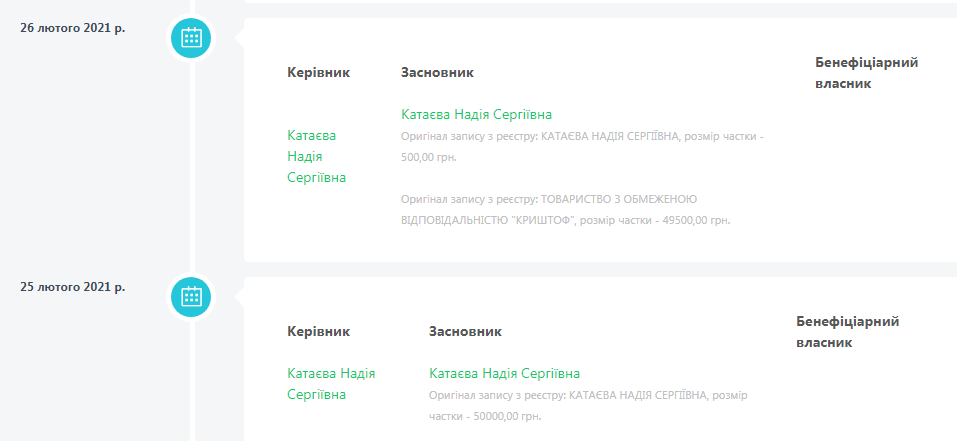
Task: Open Керівник link Катаєва in 25 лютого entry
Action: 331,384
